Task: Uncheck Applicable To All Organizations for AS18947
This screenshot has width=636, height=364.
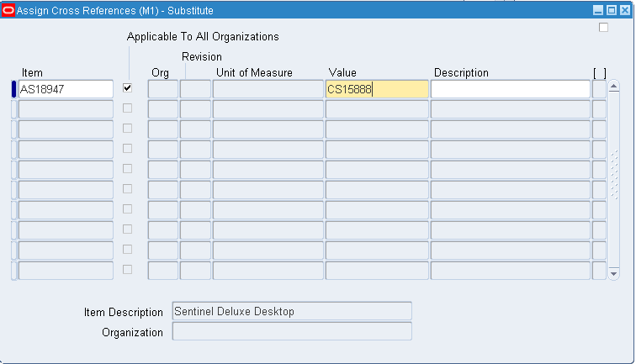Action: tap(128, 87)
